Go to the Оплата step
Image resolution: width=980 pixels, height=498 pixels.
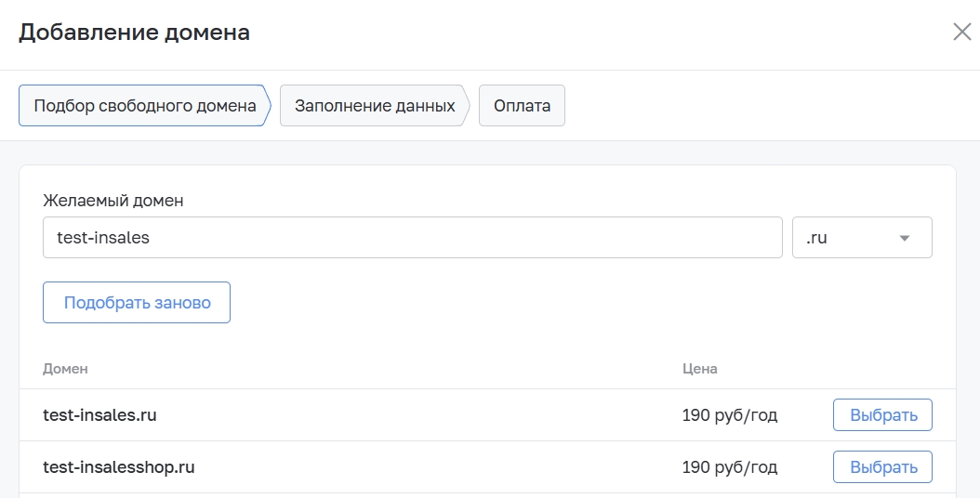pos(522,106)
